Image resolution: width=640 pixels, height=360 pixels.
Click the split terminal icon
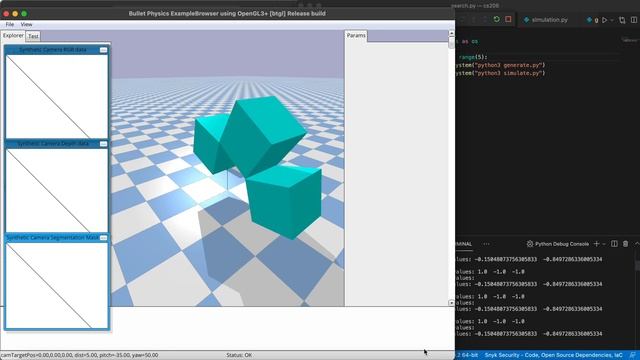pyautogui.click(x=614, y=244)
